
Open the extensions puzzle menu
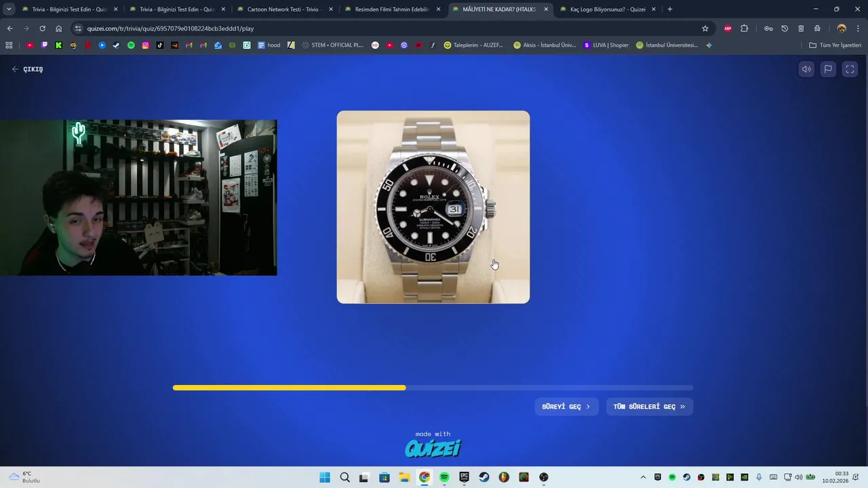[744, 28]
